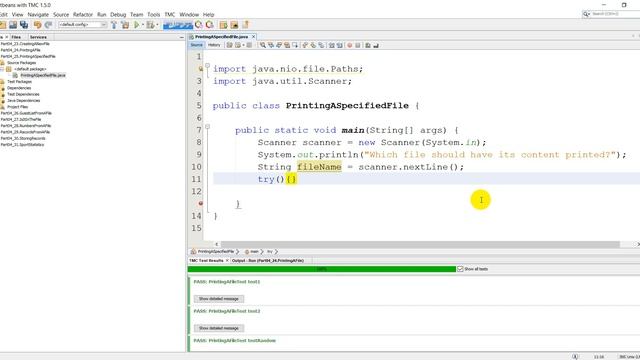
Task: Click the editor Find Selection magnifier icon
Action: click(x=262, y=45)
